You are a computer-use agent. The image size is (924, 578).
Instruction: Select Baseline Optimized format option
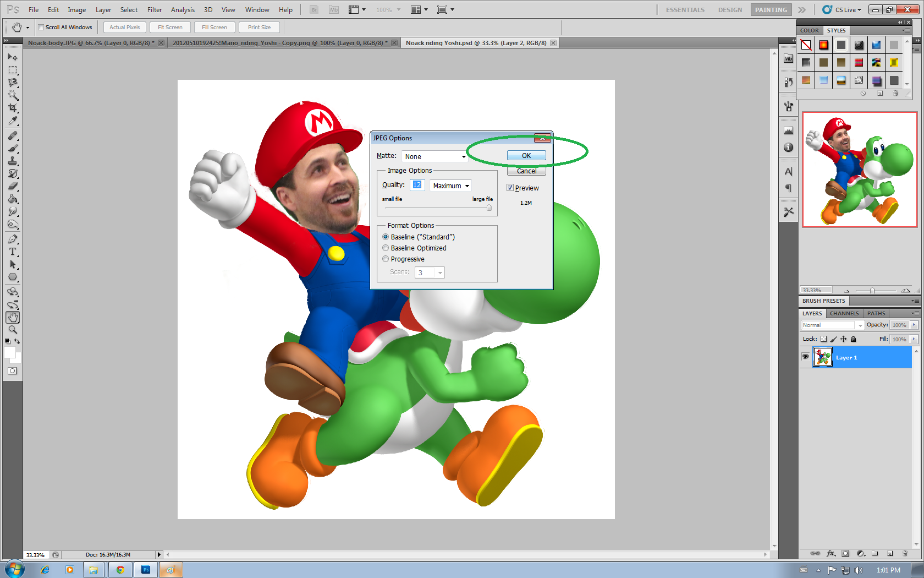click(x=386, y=248)
